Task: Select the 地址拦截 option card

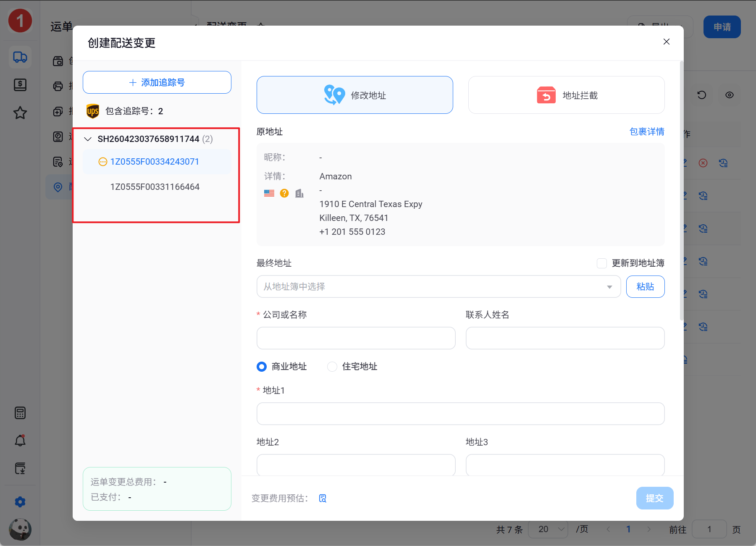Action: point(567,95)
